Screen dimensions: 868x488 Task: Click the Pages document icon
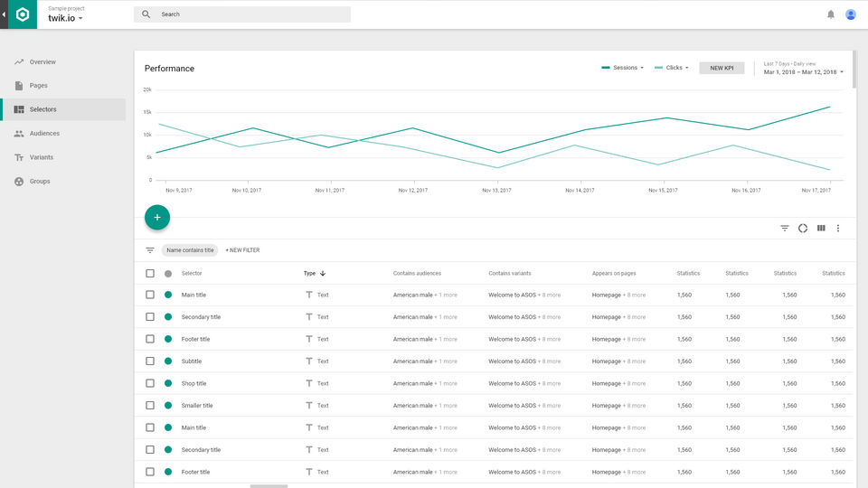19,86
